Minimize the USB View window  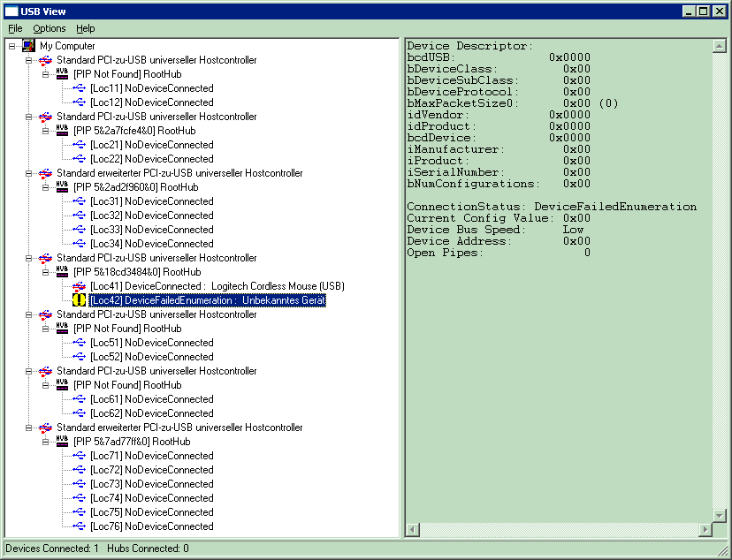(689, 11)
